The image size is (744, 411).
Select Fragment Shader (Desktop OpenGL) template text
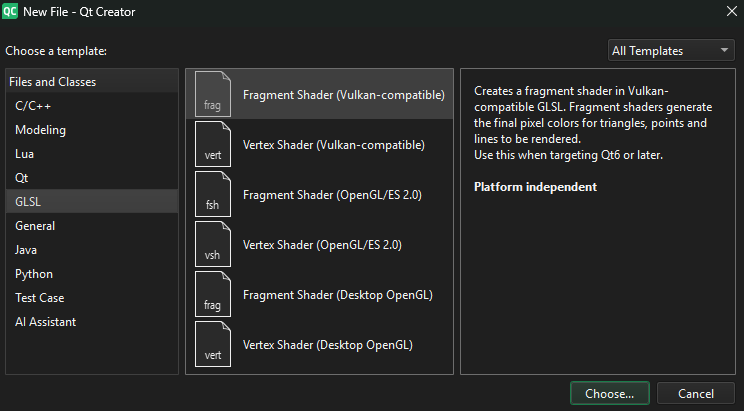[x=337, y=295]
